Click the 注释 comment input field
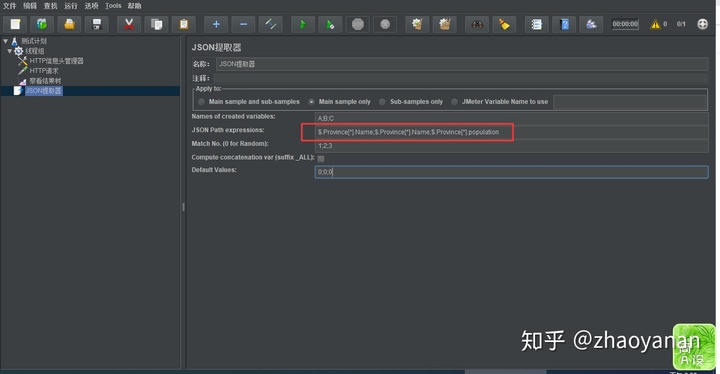Image resolution: width=720 pixels, height=374 pixels. click(460, 78)
